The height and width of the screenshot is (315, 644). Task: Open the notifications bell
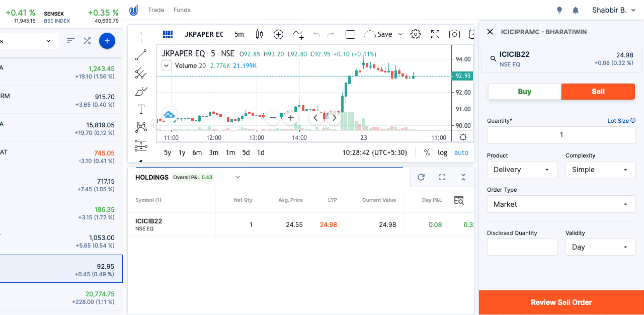tap(576, 10)
